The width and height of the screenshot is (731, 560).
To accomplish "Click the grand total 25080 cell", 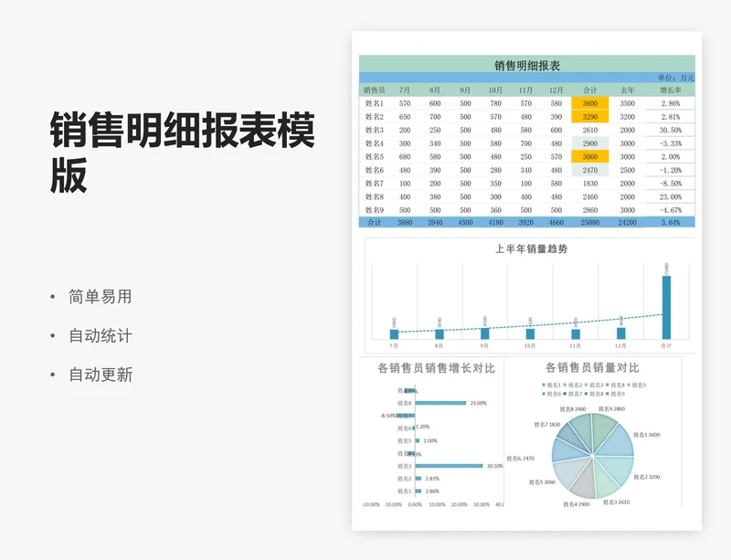I will tap(589, 222).
